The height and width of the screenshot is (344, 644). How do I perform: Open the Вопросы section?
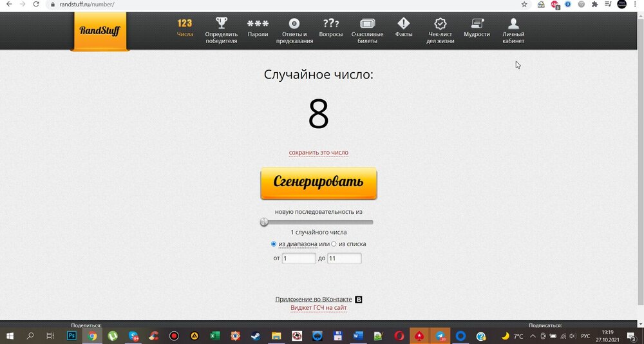pos(331,28)
